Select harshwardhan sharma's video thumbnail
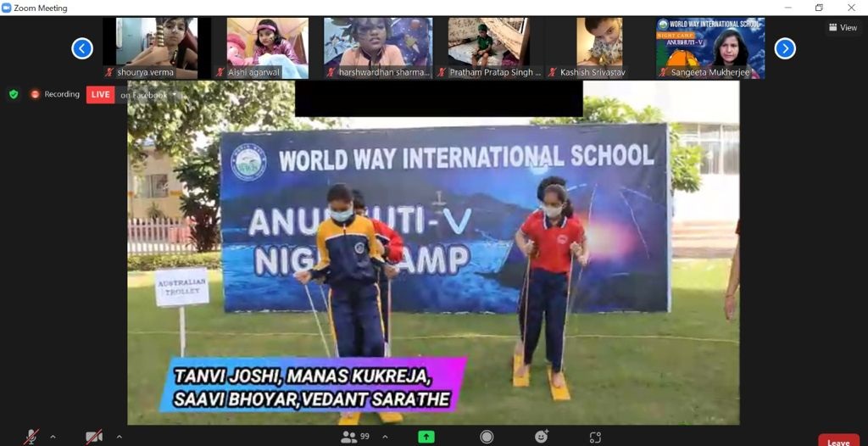 (377, 48)
